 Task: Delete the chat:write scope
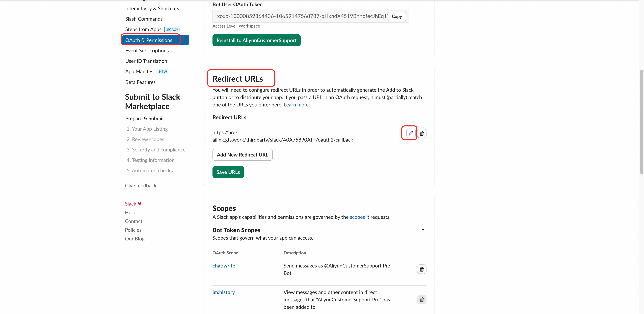click(422, 269)
